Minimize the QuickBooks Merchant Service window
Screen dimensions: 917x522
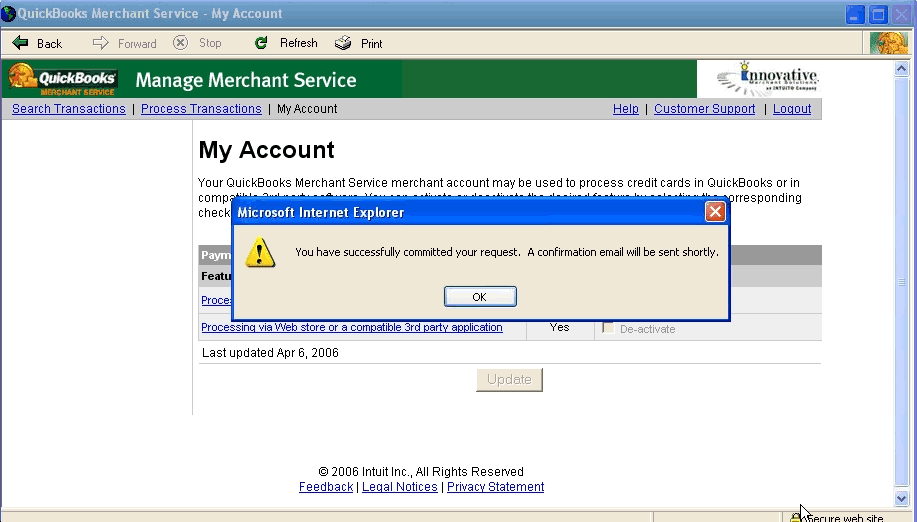tap(854, 14)
